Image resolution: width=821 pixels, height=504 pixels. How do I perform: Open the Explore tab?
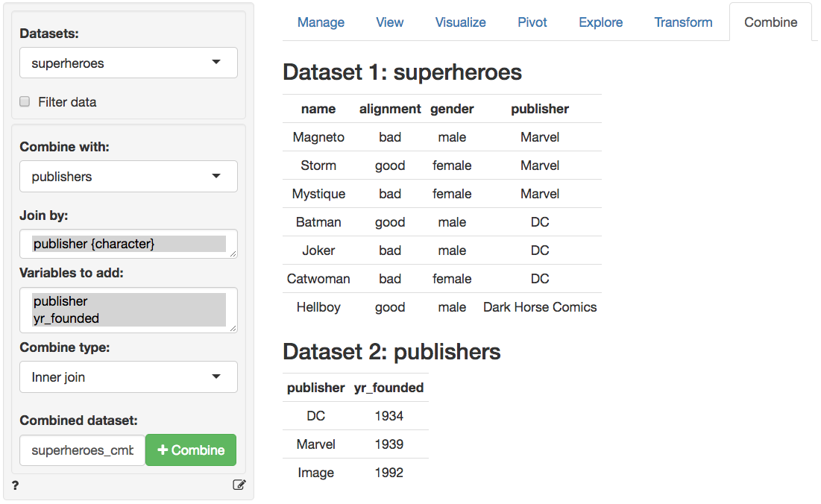tap(600, 22)
